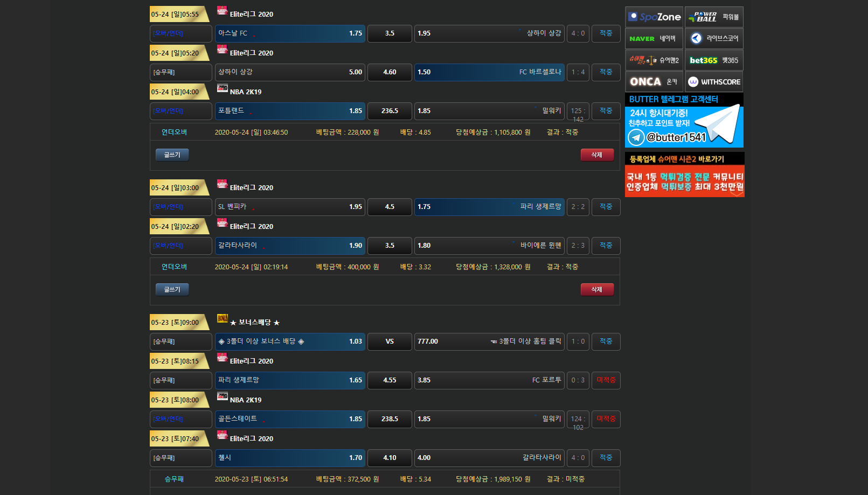Open the bet365 logo link
The image size is (868, 495).
pyautogui.click(x=714, y=60)
